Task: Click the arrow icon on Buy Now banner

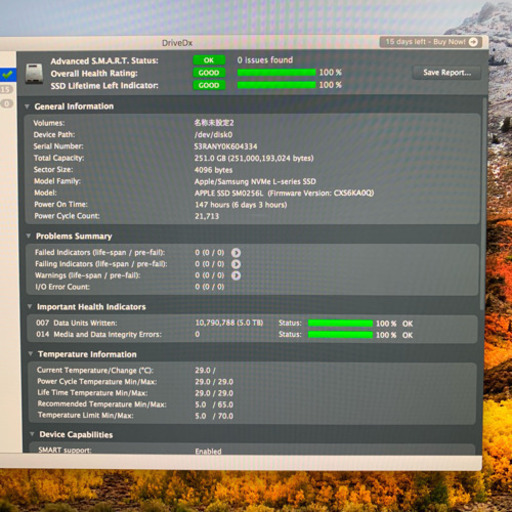Action: tap(473, 42)
